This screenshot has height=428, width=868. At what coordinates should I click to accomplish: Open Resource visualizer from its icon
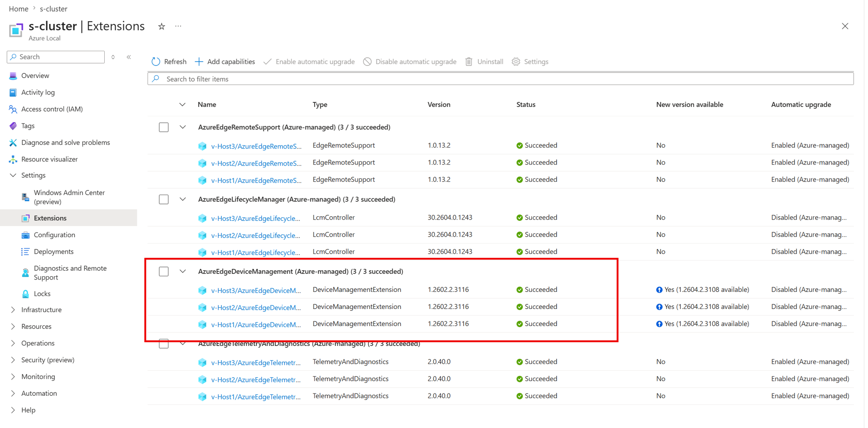click(x=13, y=159)
